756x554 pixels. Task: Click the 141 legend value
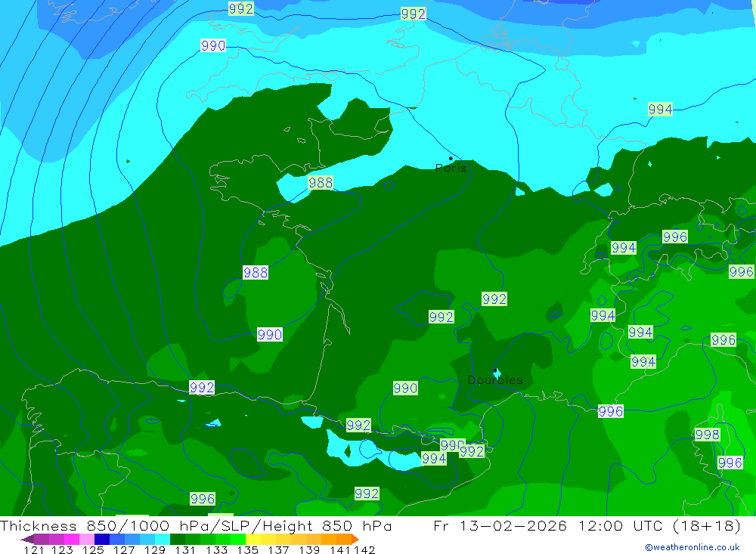(340, 549)
